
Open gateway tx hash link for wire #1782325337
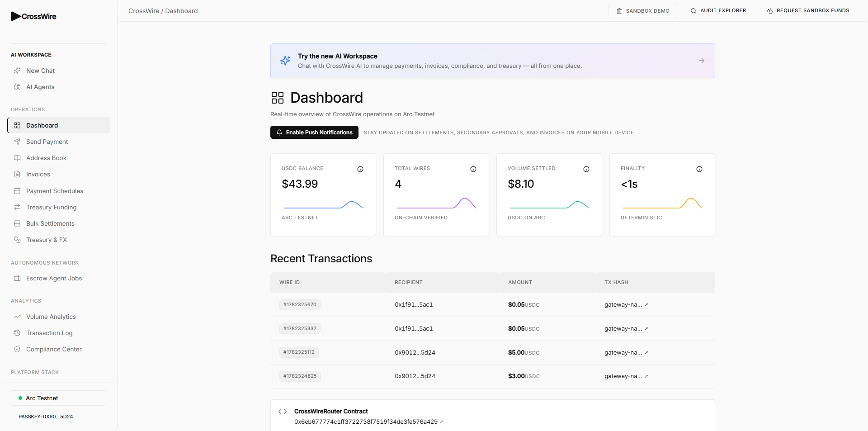(x=626, y=329)
